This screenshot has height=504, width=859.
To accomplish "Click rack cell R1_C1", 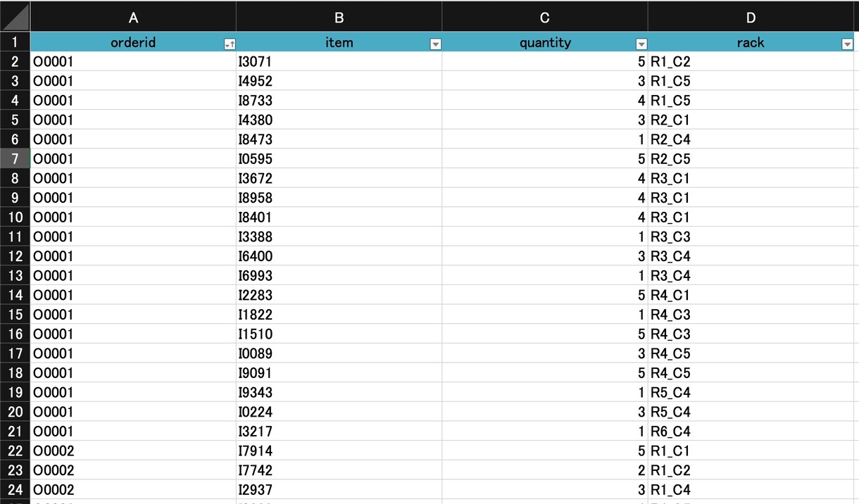I will tap(751, 451).
